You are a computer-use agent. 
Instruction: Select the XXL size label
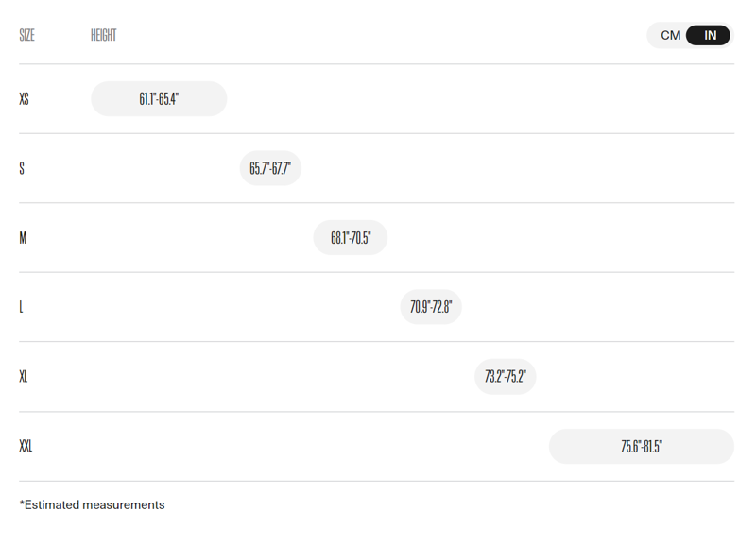click(26, 446)
